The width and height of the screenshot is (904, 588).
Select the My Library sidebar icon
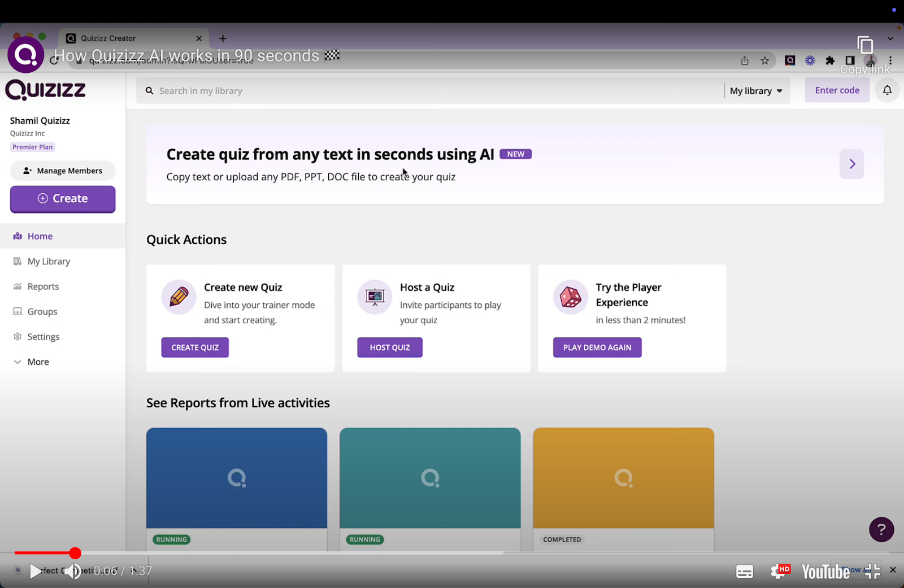pyautogui.click(x=18, y=261)
